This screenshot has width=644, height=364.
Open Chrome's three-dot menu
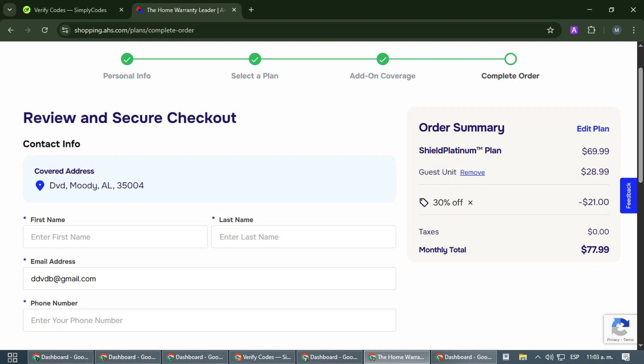634,30
